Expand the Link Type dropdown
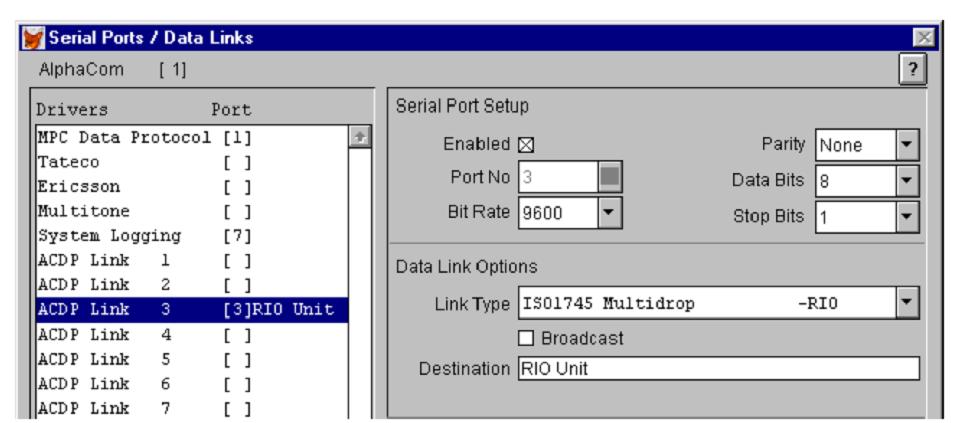 pyautogui.click(x=907, y=302)
